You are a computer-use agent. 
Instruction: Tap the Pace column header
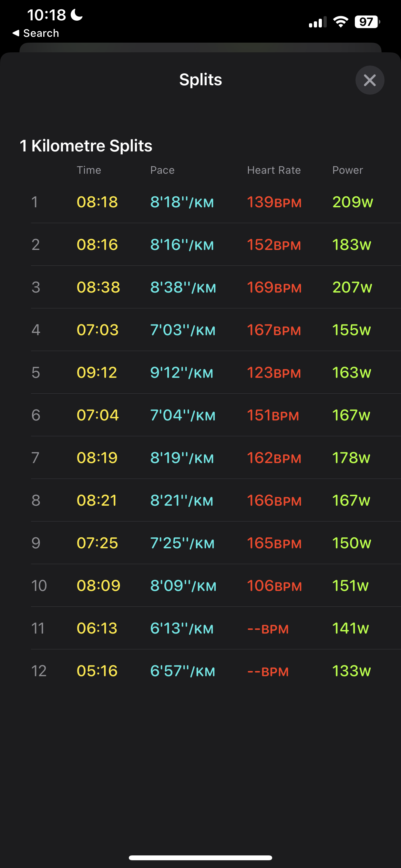click(x=162, y=170)
